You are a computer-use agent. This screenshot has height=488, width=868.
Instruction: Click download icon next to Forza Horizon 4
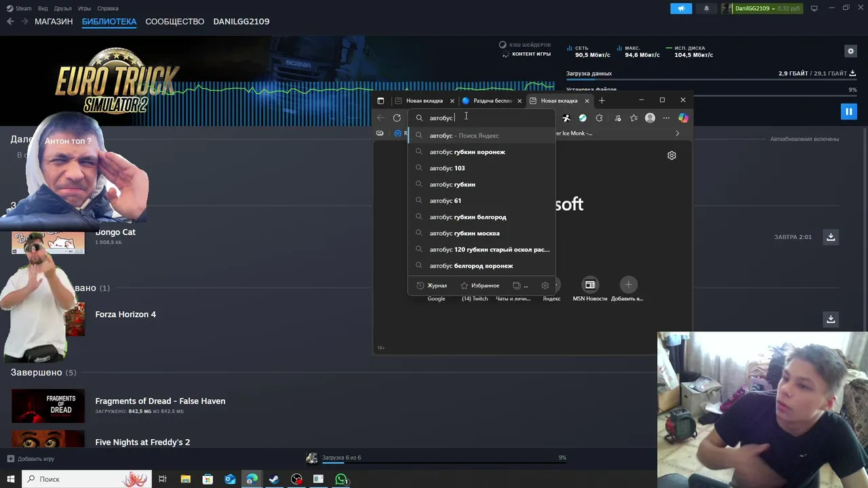click(831, 319)
